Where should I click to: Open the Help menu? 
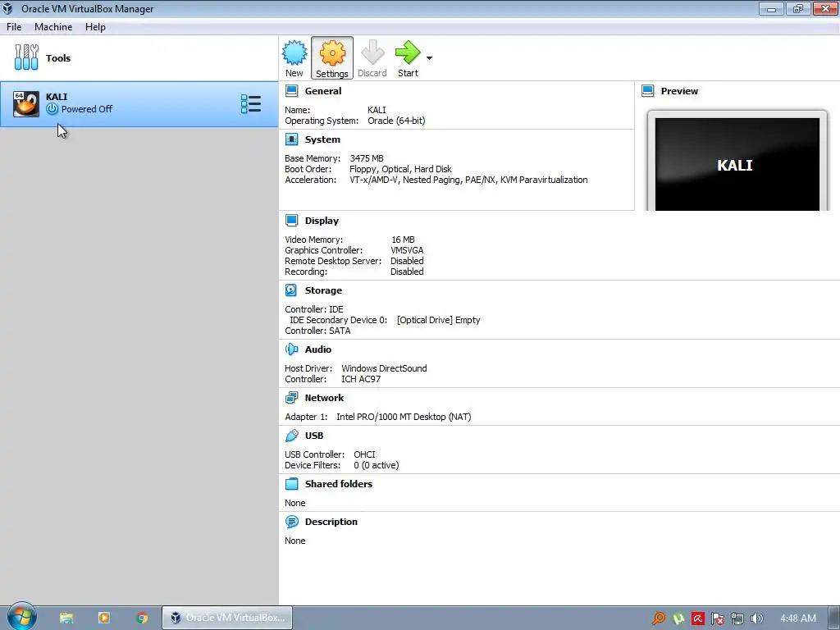coord(95,27)
